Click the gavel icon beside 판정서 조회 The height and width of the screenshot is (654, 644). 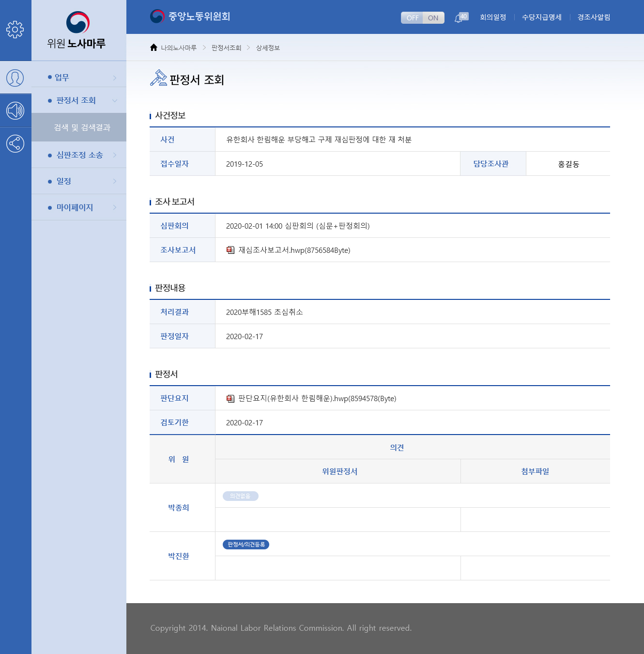(x=158, y=78)
